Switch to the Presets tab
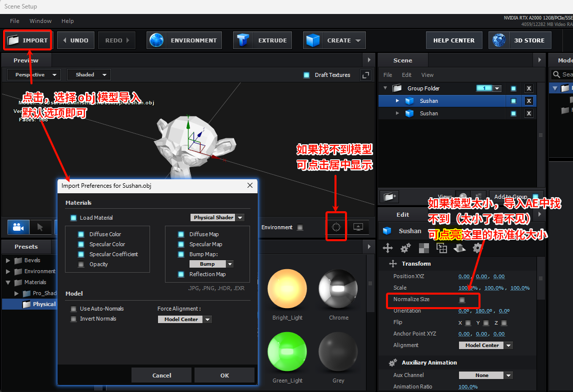The width and height of the screenshot is (573, 392). pos(26,247)
